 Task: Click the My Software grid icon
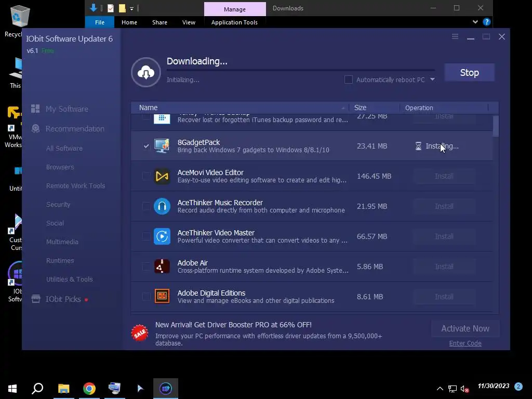[x=35, y=109]
